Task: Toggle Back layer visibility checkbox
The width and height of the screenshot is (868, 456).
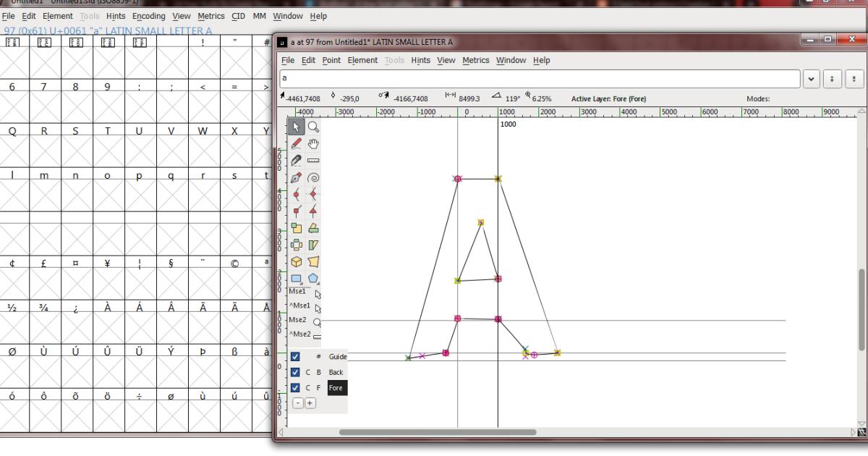Action: pos(295,372)
